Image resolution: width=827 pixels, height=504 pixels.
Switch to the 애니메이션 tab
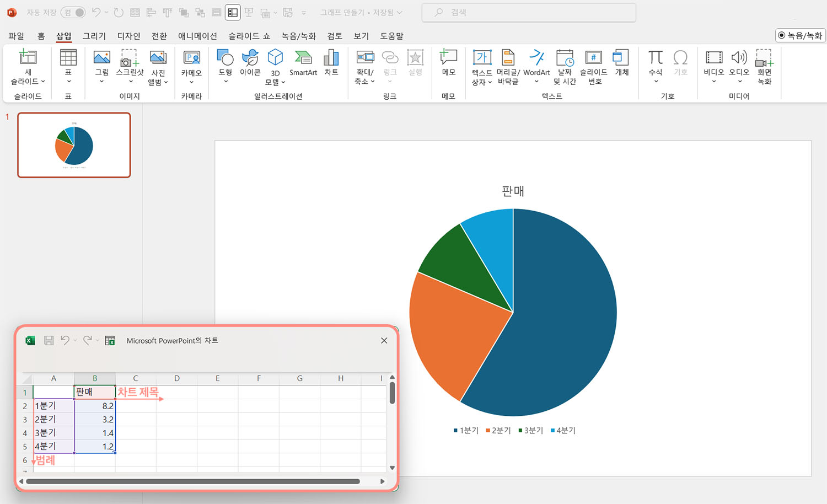tap(197, 36)
